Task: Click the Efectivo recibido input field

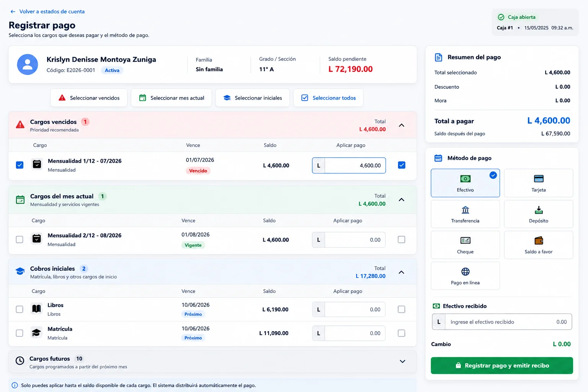Action: click(502, 322)
